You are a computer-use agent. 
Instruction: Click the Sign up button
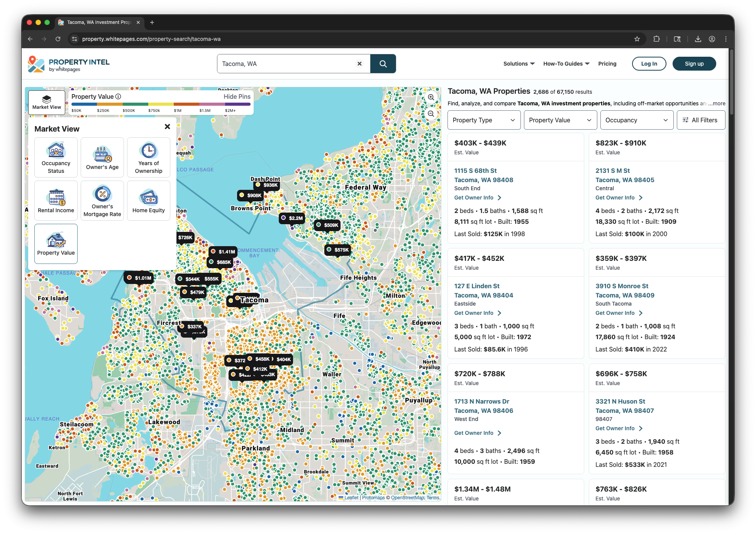[694, 64]
